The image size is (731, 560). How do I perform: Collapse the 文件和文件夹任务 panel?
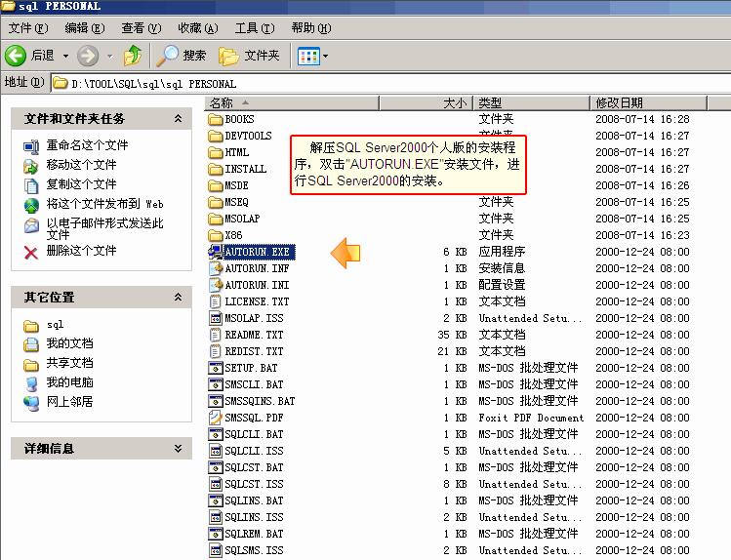178,119
